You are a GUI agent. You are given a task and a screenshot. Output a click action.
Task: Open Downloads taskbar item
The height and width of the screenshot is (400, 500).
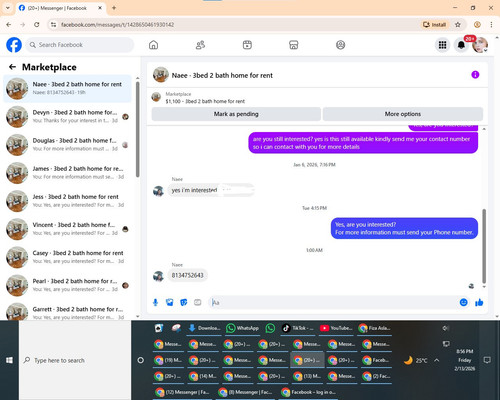coord(204,328)
